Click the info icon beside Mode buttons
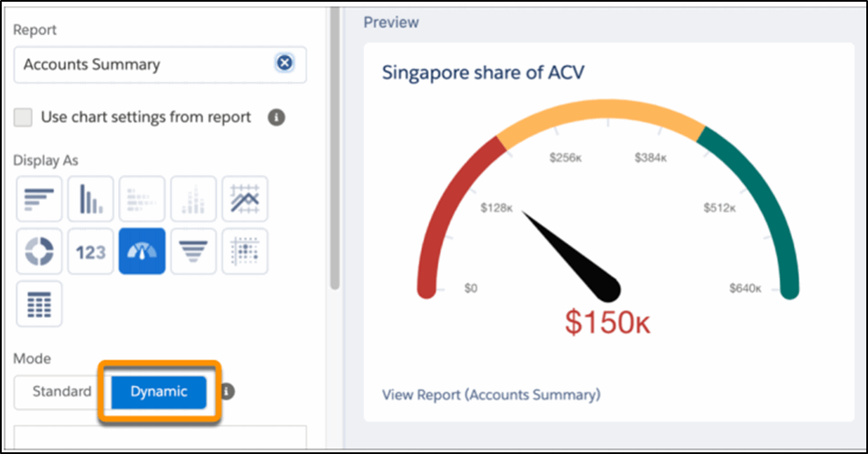This screenshot has height=454, width=868. tap(227, 392)
